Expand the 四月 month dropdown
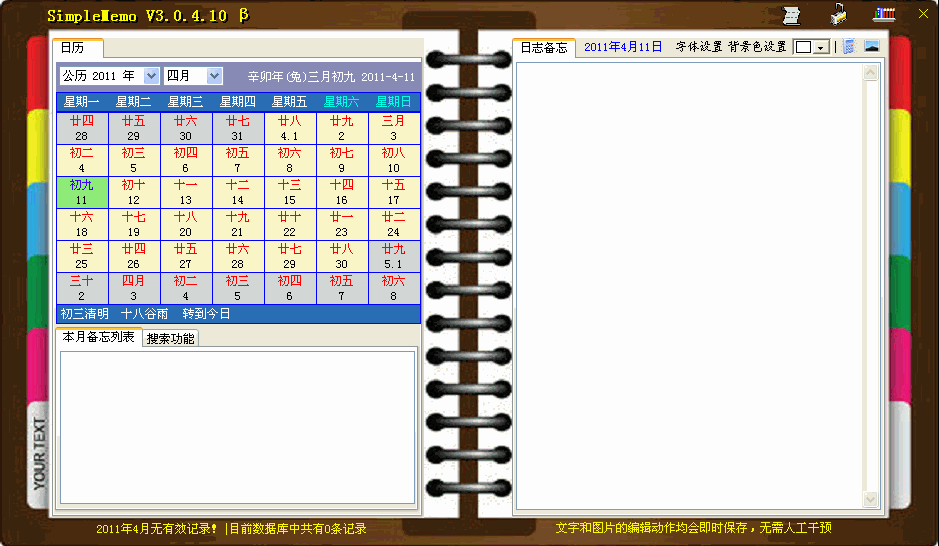Viewport: 939px width, 546px height. 214,75
